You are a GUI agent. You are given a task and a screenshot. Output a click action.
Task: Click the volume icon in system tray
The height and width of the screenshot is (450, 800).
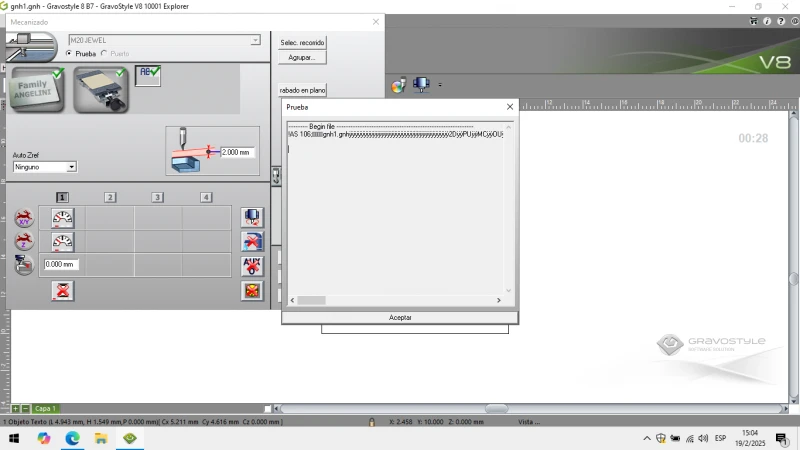pyautogui.click(x=704, y=438)
